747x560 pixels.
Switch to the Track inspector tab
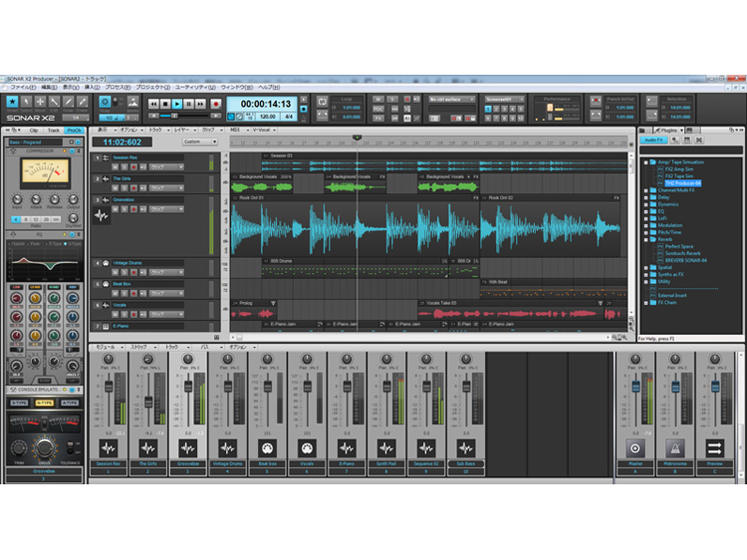coord(53,130)
